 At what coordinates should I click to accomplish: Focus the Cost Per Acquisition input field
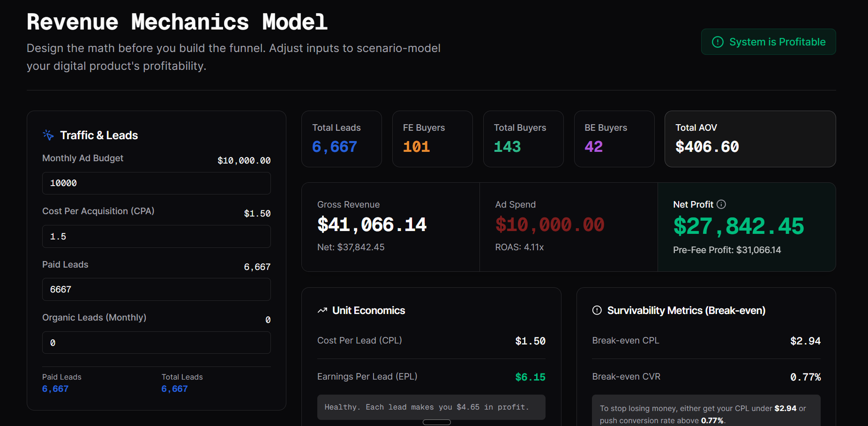[x=157, y=237]
